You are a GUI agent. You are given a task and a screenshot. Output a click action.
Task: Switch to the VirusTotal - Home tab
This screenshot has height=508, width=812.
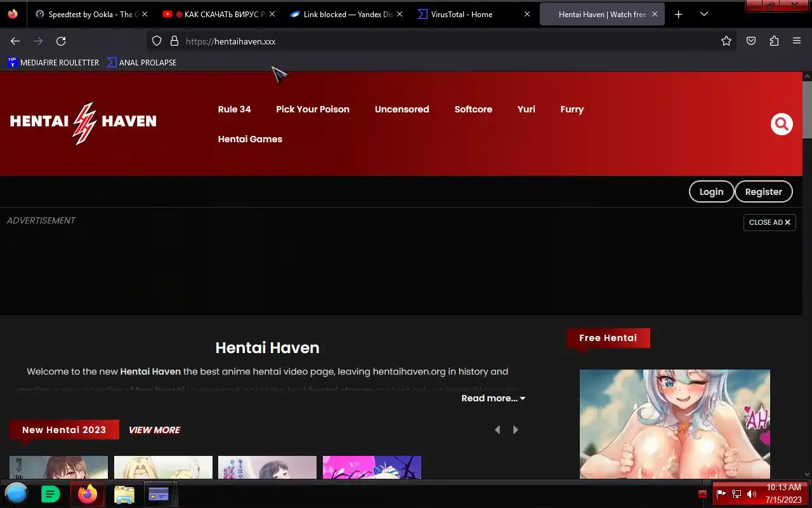point(473,14)
